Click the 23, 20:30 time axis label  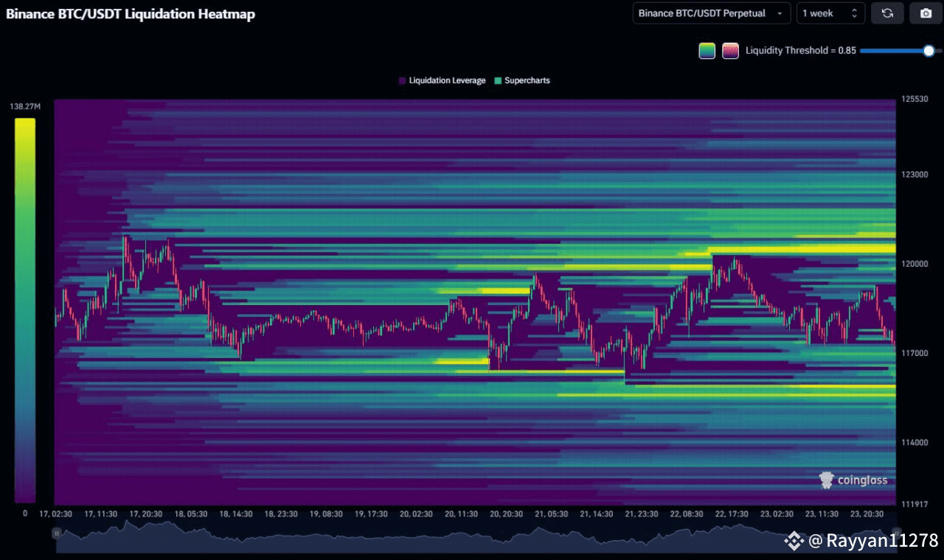click(x=867, y=514)
